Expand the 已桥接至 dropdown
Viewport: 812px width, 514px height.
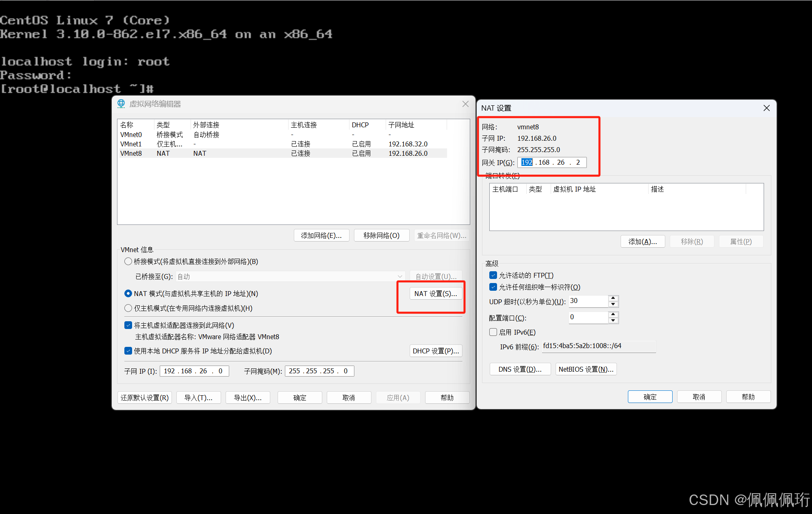point(400,277)
